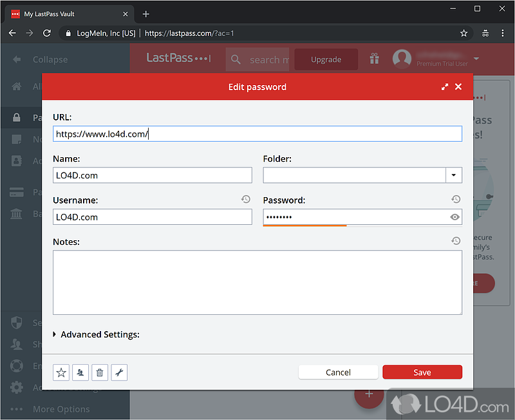
Task: Show username history clock icon
Action: [245, 200]
